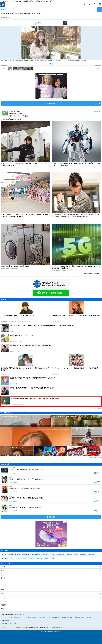Open the 5G sponsored article image
Viewport: 102px width, 644px height.
[x=76, y=244]
